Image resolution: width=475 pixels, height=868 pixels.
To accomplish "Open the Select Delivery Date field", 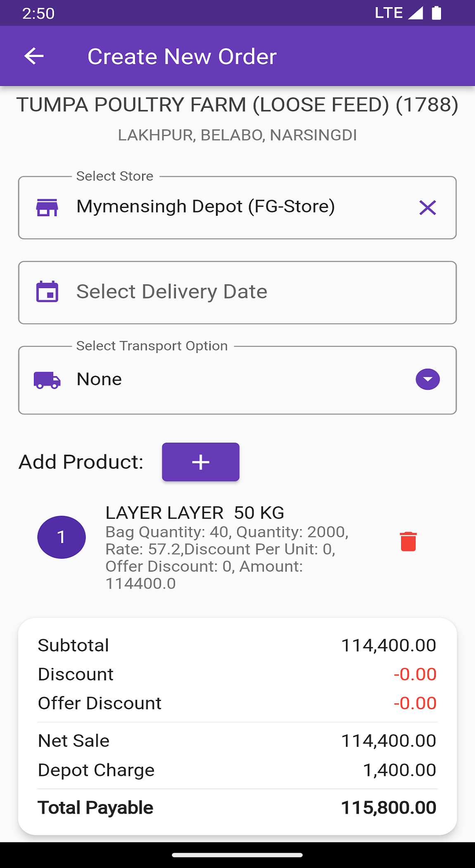I will pos(237,292).
